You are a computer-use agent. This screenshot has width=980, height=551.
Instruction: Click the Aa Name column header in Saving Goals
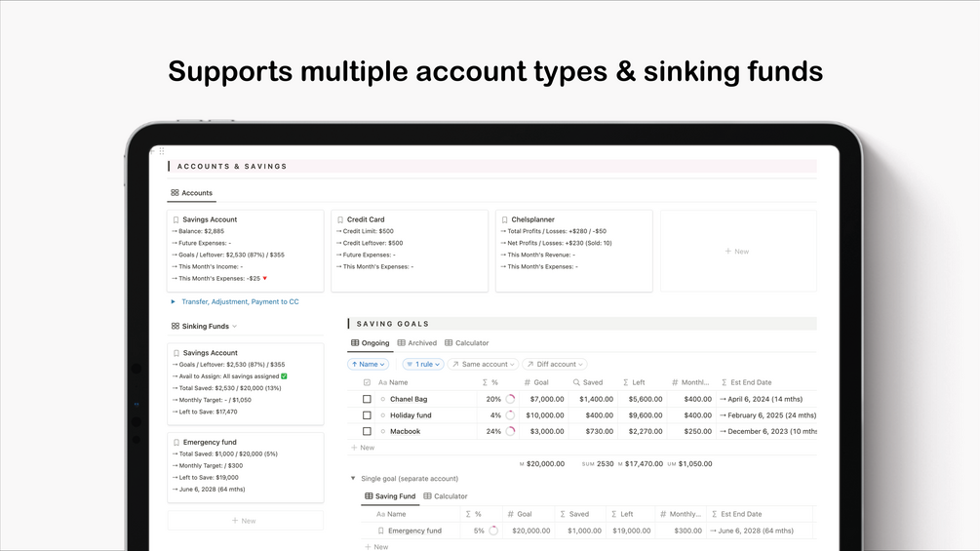393,382
